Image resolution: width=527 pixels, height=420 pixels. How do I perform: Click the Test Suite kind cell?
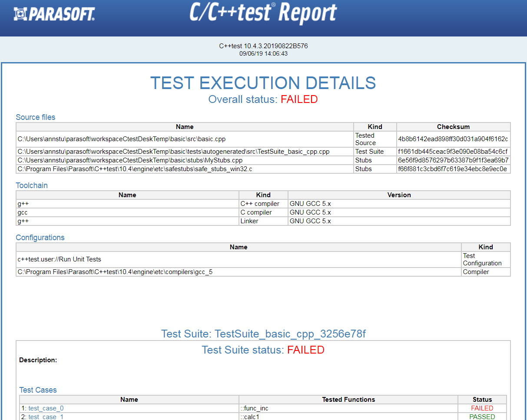[x=375, y=152]
